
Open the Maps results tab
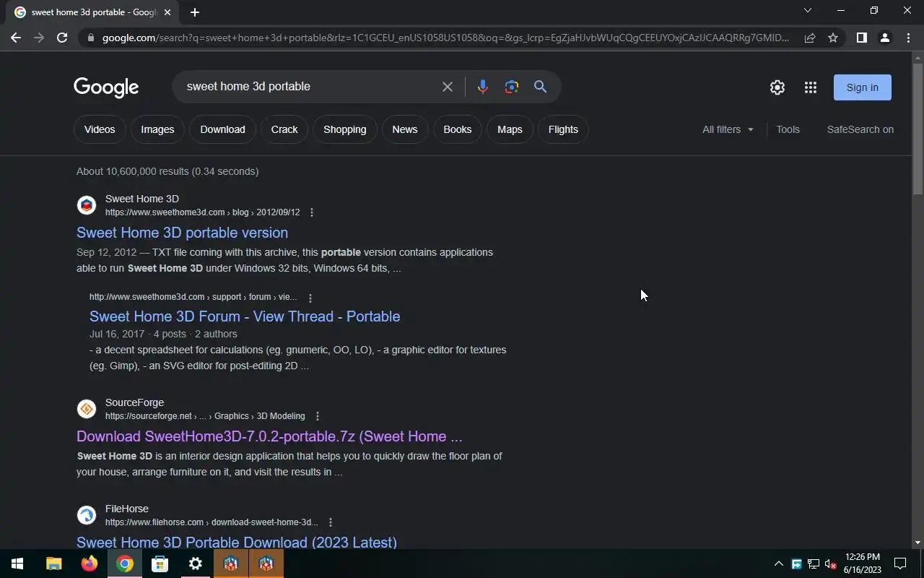click(x=510, y=129)
